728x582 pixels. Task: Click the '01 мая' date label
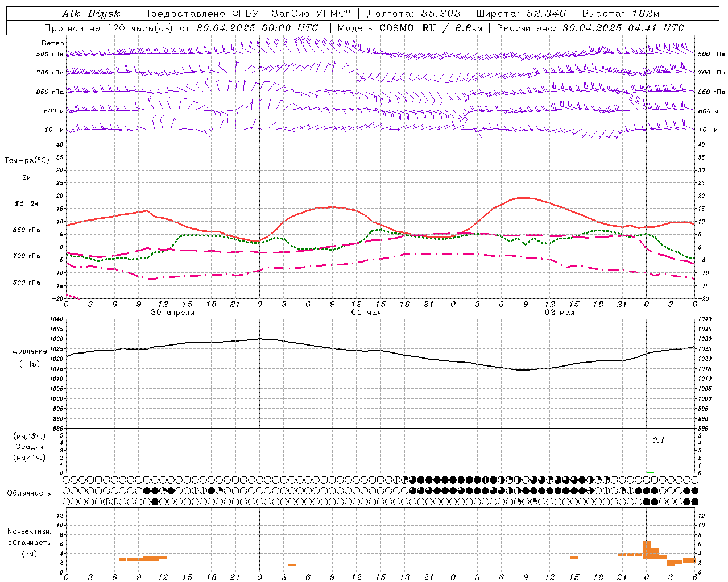click(366, 313)
